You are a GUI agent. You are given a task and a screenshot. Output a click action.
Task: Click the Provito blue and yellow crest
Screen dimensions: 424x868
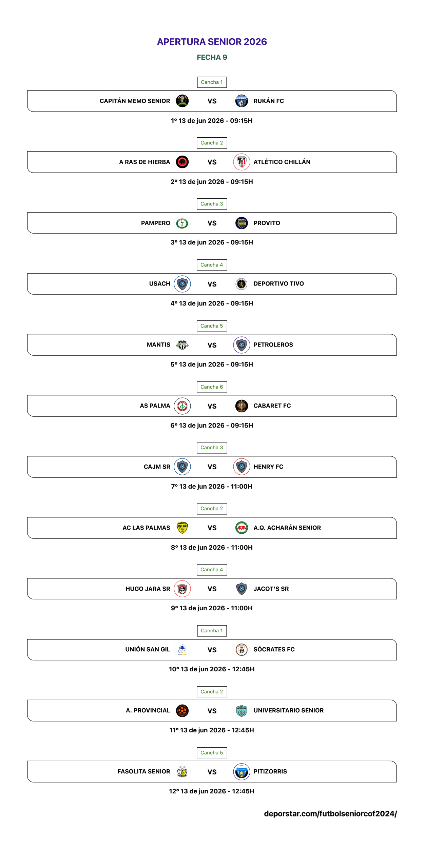click(x=242, y=223)
